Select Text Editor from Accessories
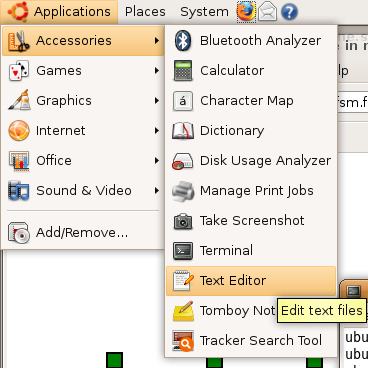Image resolution: width=368 pixels, height=368 pixels. tap(251, 281)
